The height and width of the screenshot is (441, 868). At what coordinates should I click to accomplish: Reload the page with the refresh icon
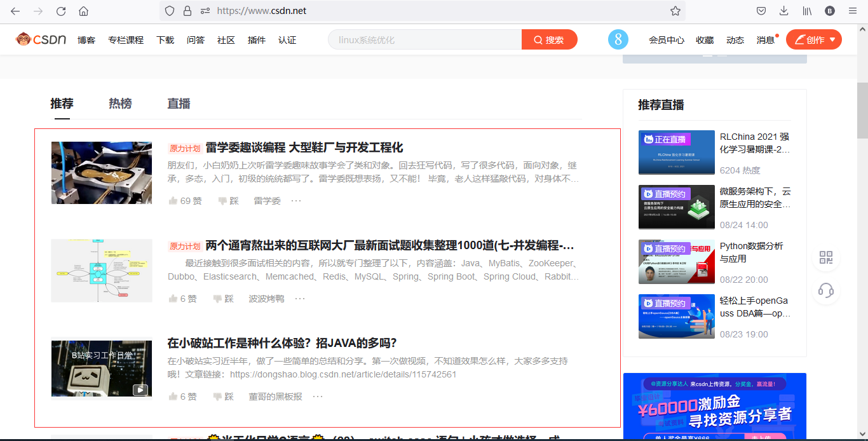[x=61, y=11]
